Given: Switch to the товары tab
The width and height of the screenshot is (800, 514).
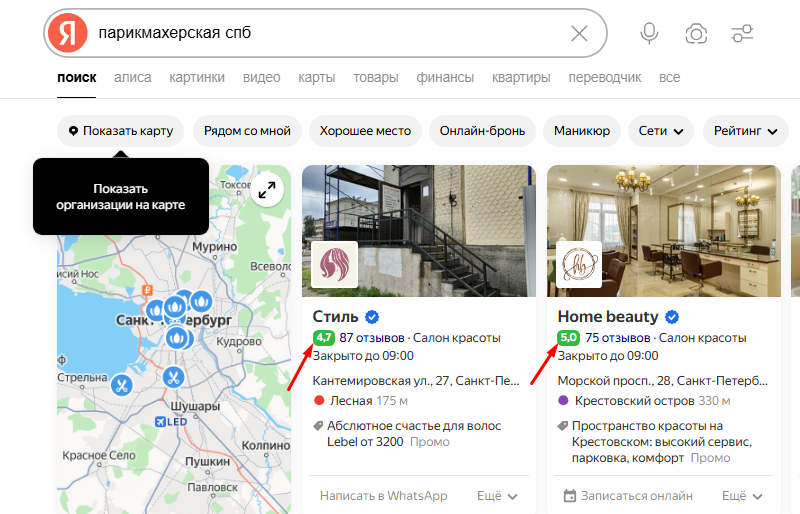Looking at the screenshot, I should click(x=376, y=78).
